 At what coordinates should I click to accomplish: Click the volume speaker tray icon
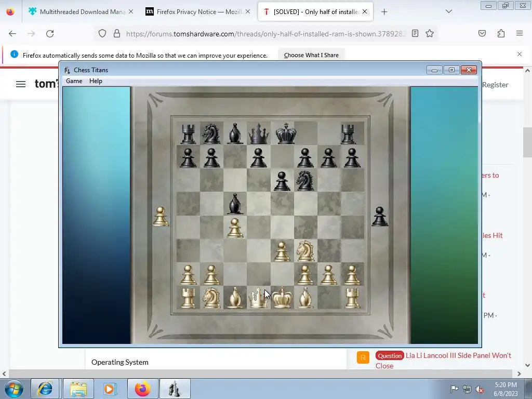click(x=480, y=390)
